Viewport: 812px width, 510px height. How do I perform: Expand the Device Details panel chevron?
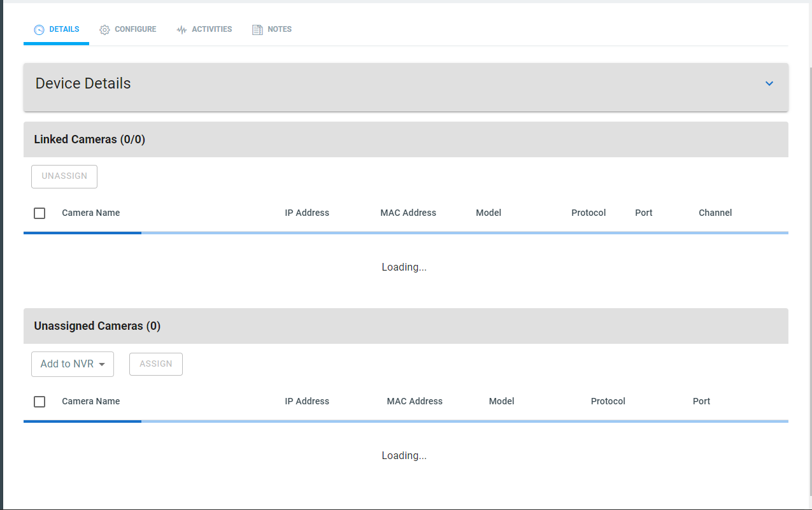click(x=769, y=83)
